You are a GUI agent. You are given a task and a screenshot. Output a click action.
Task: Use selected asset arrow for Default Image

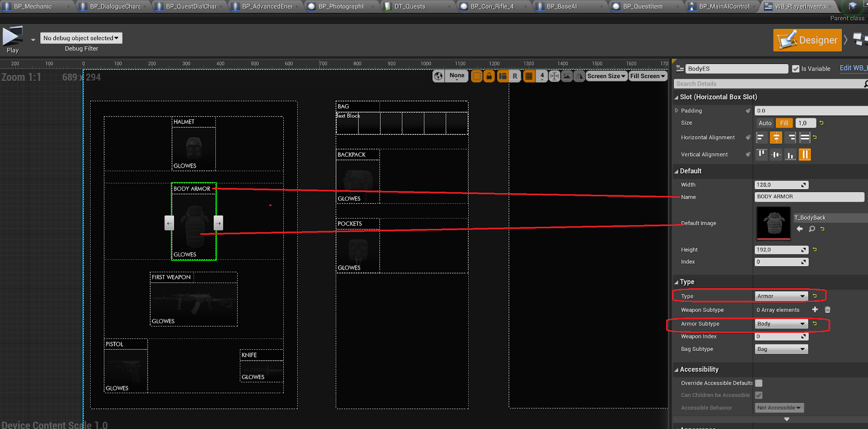[800, 229]
